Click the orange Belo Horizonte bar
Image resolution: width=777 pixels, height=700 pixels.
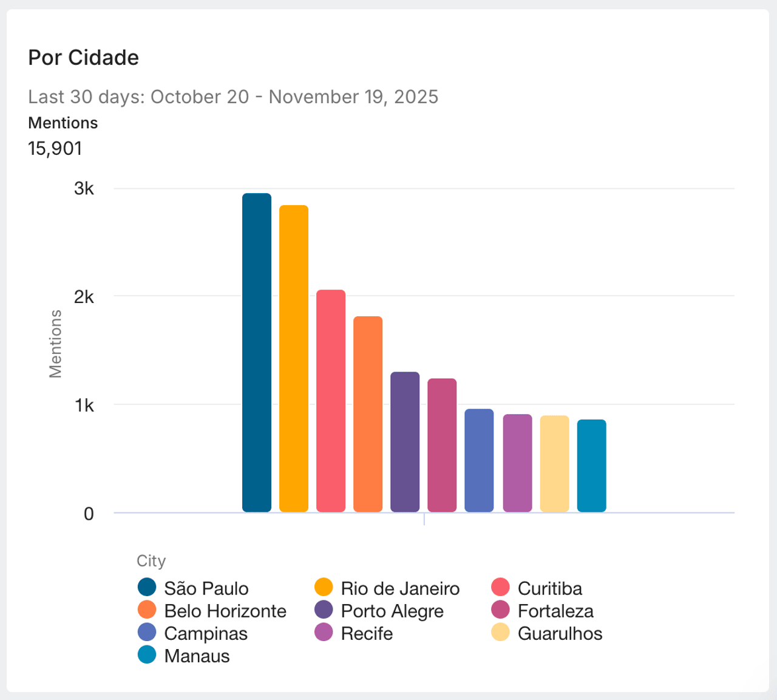click(x=368, y=414)
